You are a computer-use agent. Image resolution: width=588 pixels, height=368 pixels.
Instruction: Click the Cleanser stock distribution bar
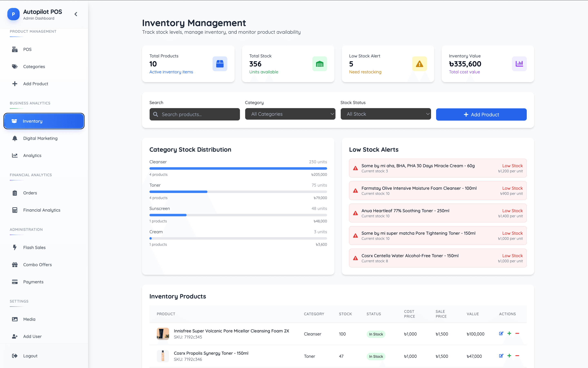pos(238,168)
